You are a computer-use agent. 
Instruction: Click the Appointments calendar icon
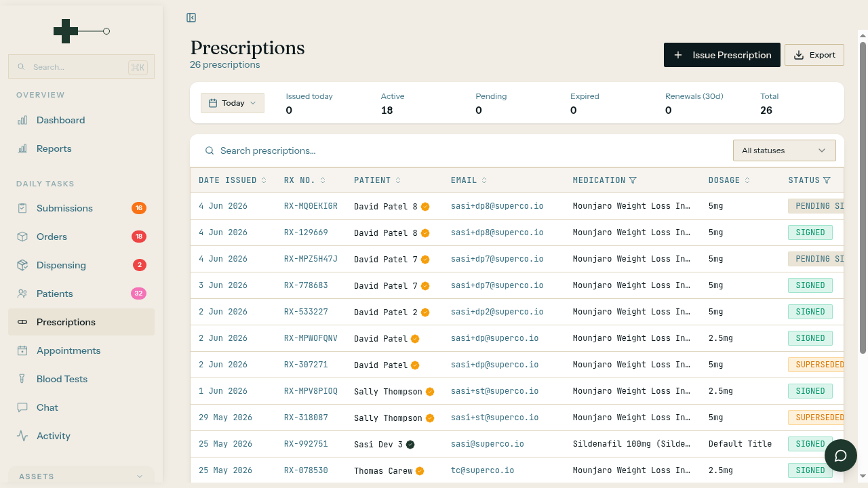[22, 350]
